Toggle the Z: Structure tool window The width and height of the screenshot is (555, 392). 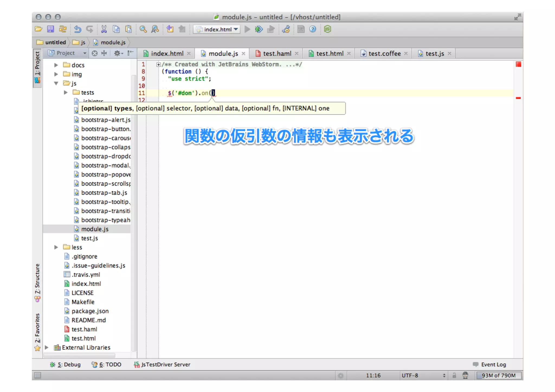coord(37,282)
